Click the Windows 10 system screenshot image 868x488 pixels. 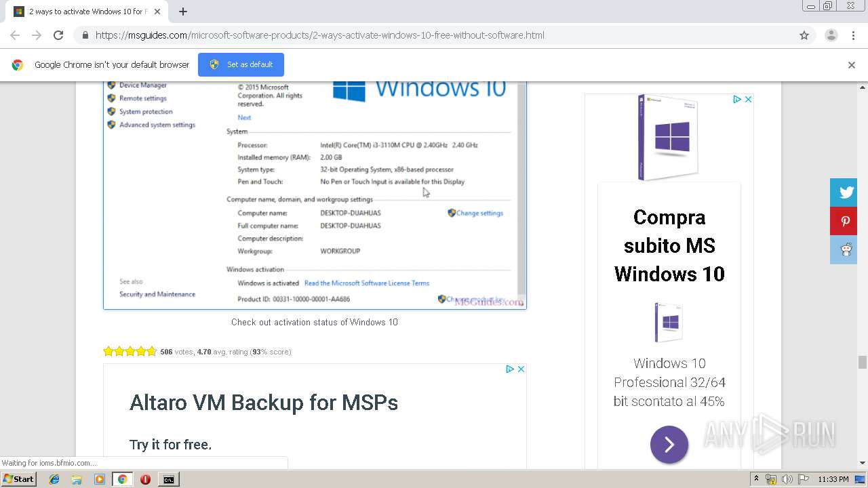pyautogui.click(x=315, y=195)
